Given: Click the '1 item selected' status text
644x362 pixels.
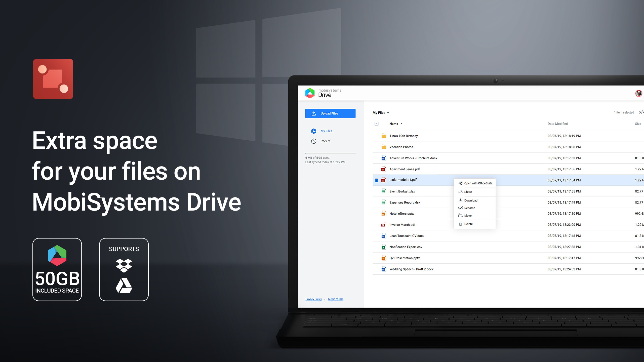Looking at the screenshot, I should [624, 112].
